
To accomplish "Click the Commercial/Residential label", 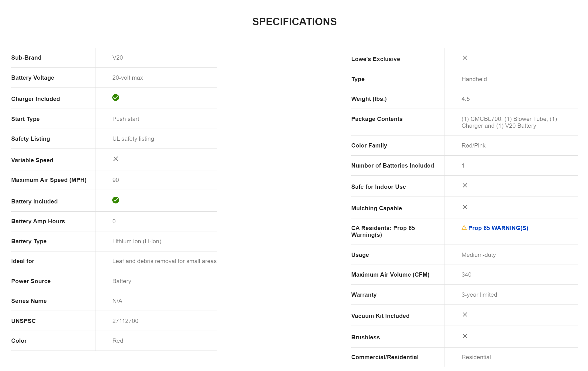I will coord(385,357).
